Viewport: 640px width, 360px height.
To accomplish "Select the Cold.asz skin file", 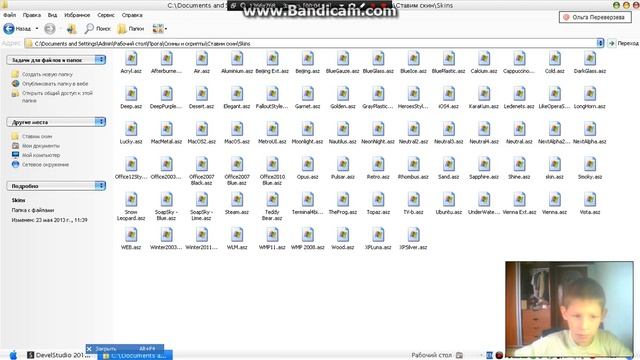I will (554, 62).
